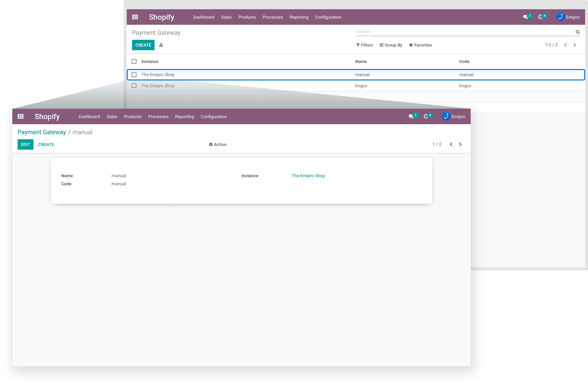Toggle the select-all checkbox in Instance header
Screen dimensions: 588x383
click(134, 62)
